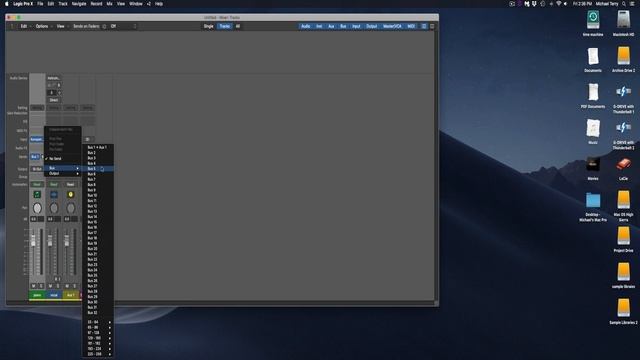Open G-DRIVE with Thunderbolt 1 icon
Viewport: 640px width, 360px height.
tap(623, 92)
